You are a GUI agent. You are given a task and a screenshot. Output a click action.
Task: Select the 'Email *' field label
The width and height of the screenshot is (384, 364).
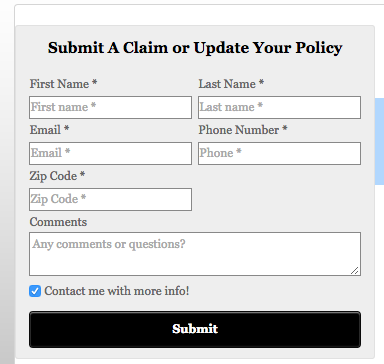point(49,130)
